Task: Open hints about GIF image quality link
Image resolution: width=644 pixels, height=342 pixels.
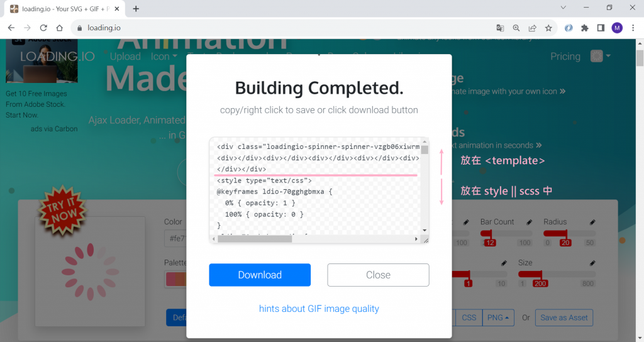Action: tap(319, 309)
